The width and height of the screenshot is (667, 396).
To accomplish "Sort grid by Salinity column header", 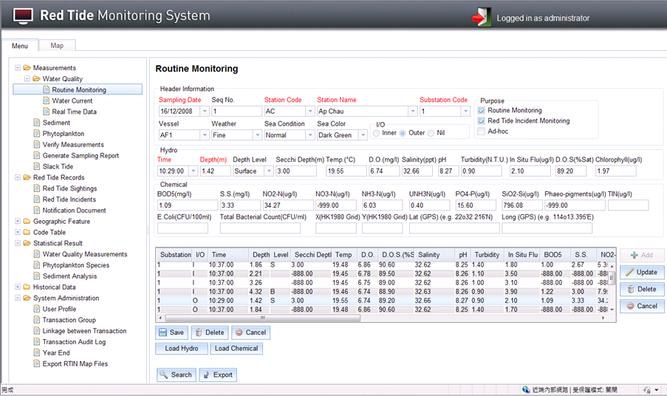I will [x=434, y=255].
